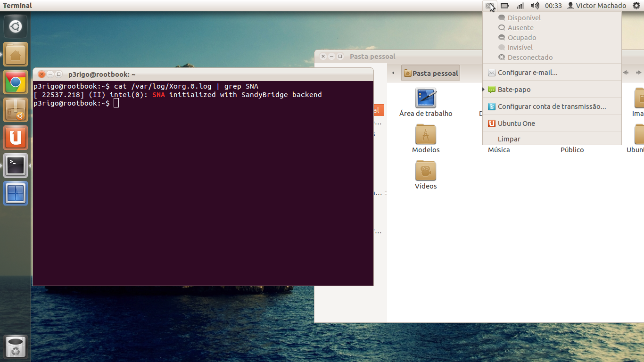
Task: Launch Ubuntu Software Center from dock
Action: 16,110
